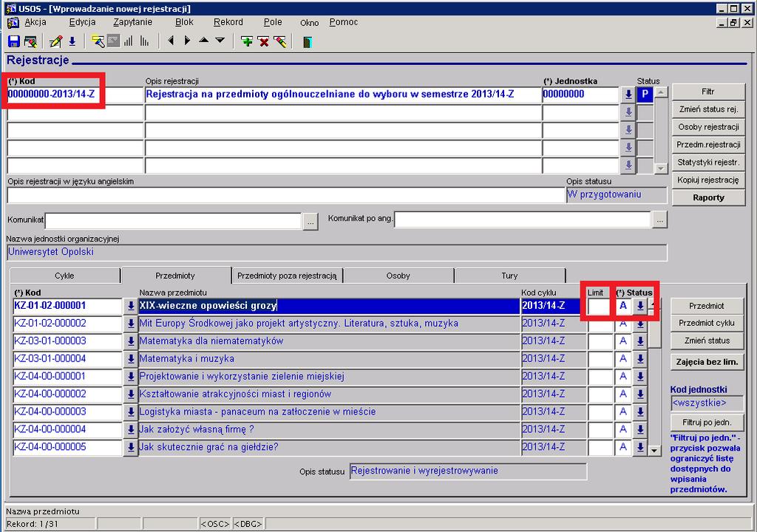Open status list for Jak założyć własną firmę

pos(640,429)
